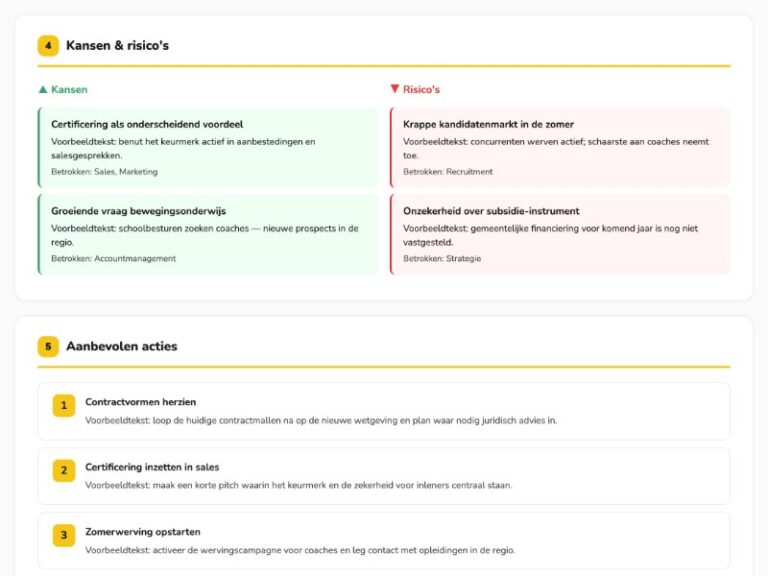The image size is (768, 576).
Task: Open card 'Krappe kandidatenmarkt in de zomer'
Action: (560, 147)
